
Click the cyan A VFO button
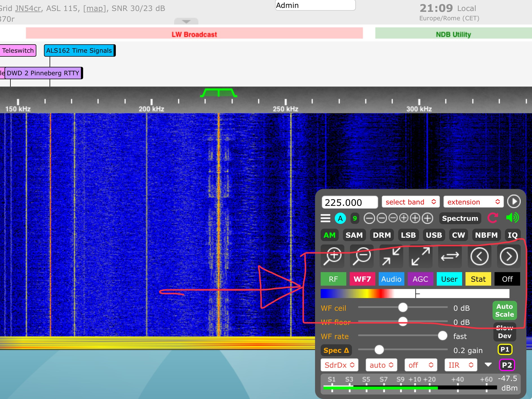click(x=340, y=218)
